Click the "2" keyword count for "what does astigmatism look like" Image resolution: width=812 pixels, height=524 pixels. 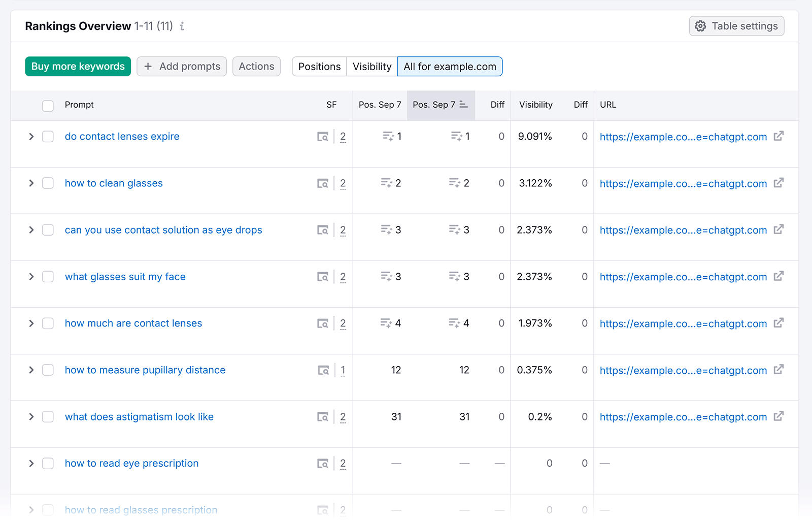(x=343, y=416)
